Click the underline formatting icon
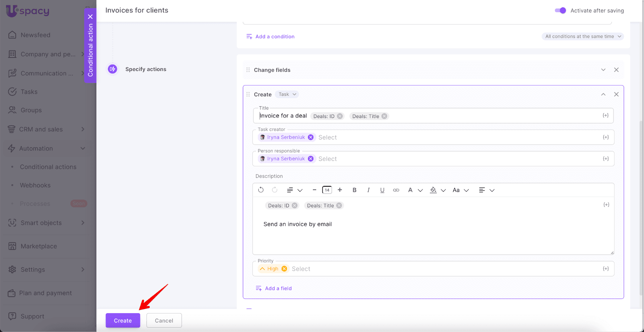 382,190
